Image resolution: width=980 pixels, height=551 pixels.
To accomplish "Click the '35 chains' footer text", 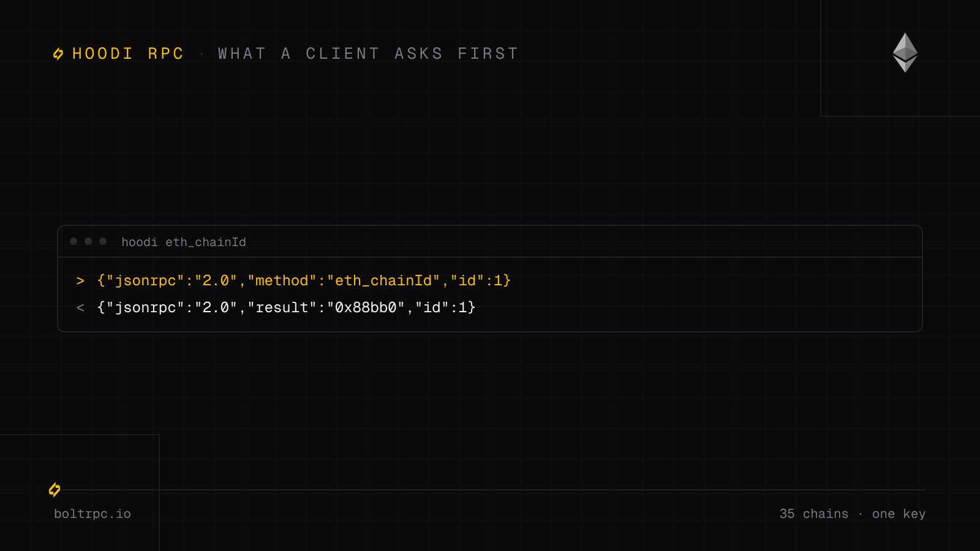I will click(814, 514).
